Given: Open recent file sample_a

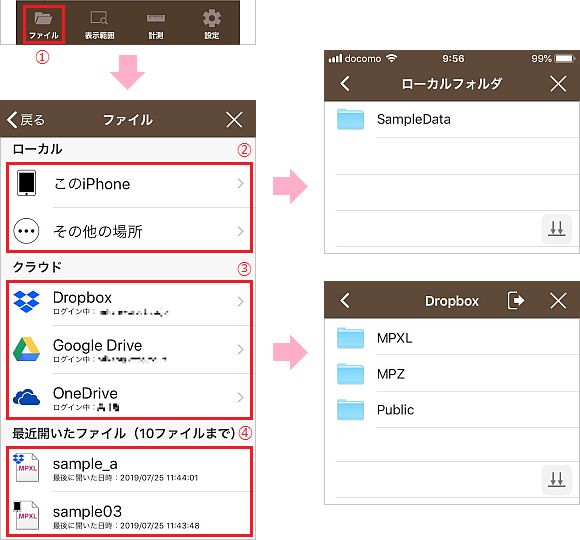Looking at the screenshot, I should click(129, 469).
